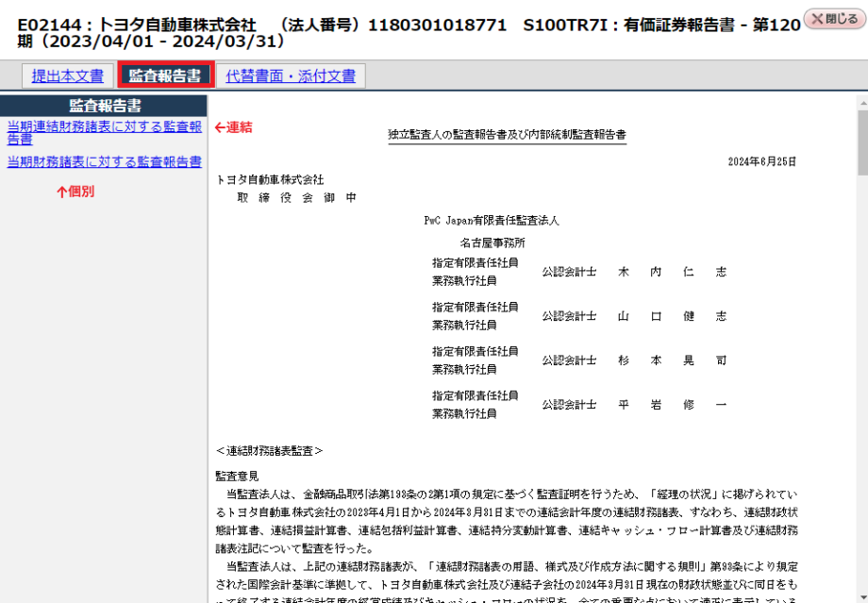The height and width of the screenshot is (603, 868).
Task: Switch to the 提出本文書 tab
Action: tap(67, 75)
